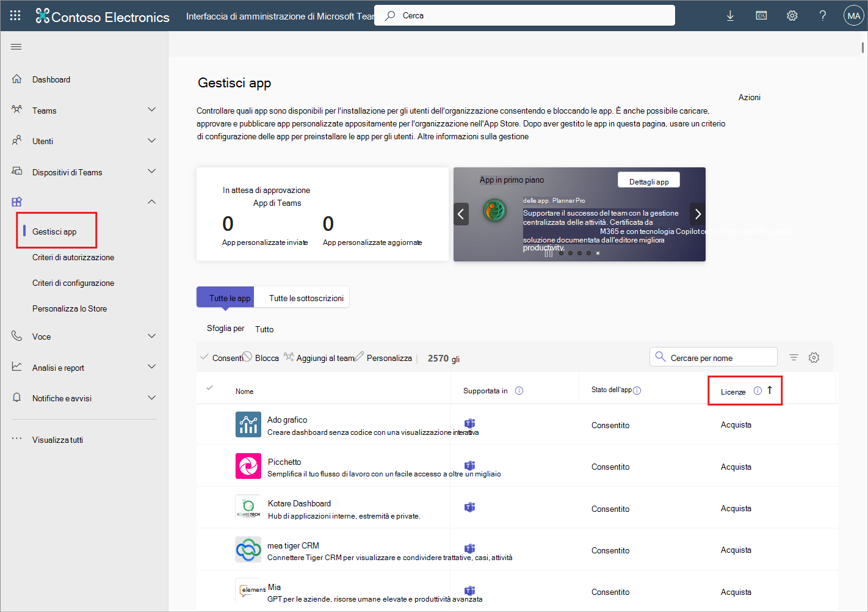
Task: Open Acquista link for Ado grafico
Action: (x=736, y=424)
